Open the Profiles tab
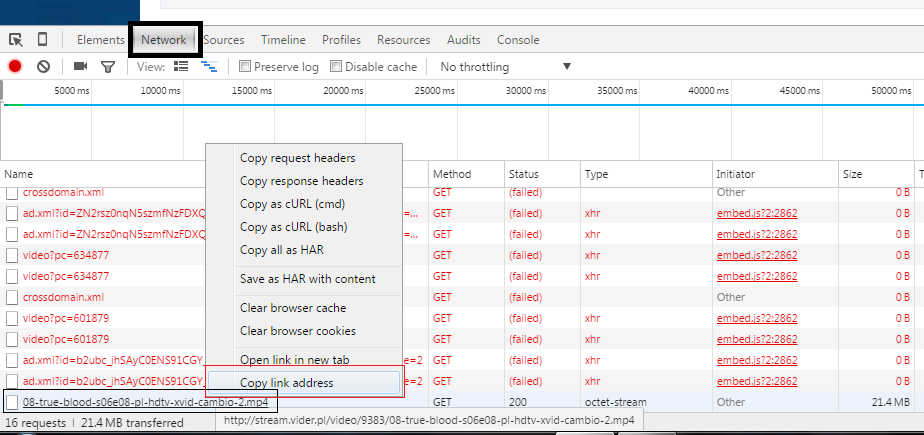This screenshot has height=435, width=924. [x=341, y=40]
